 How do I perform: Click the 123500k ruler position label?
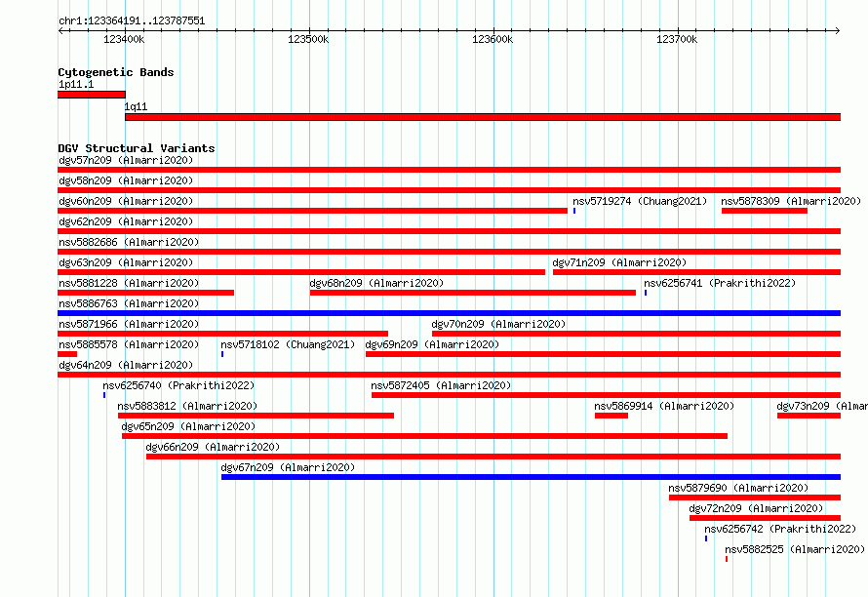click(308, 39)
